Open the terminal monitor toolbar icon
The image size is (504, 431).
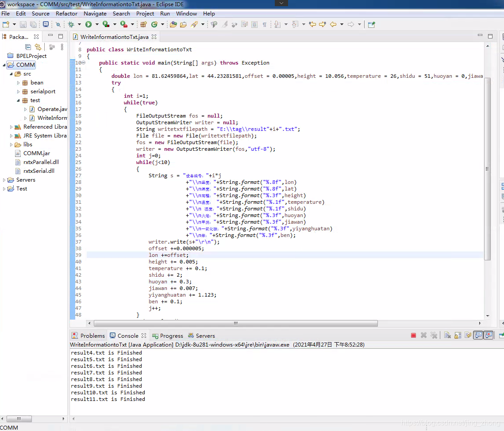[x=46, y=24]
